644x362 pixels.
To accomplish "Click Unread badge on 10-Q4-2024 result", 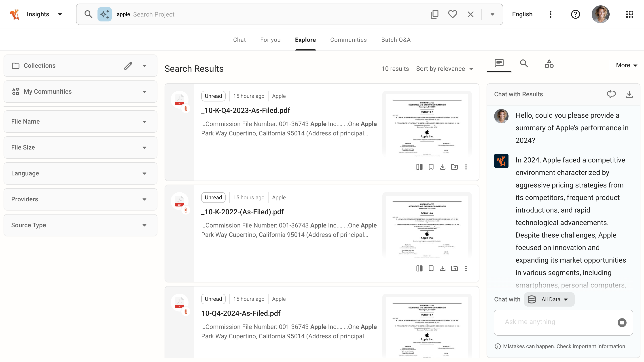I will click(213, 299).
